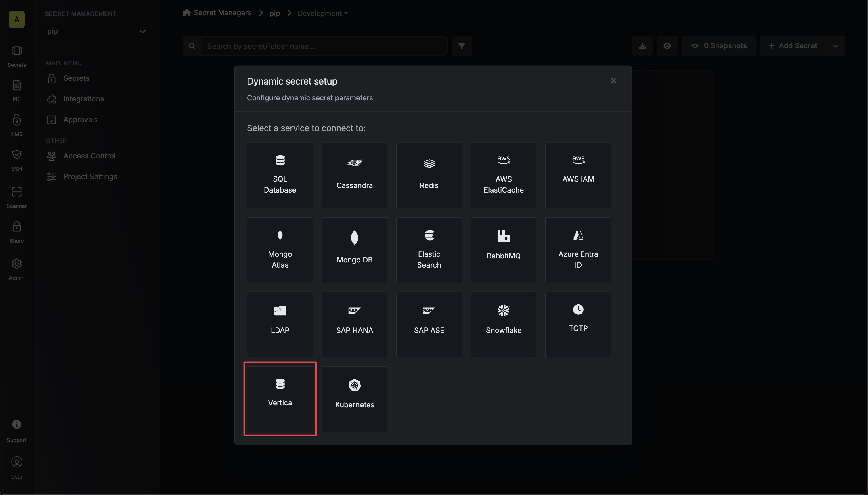Click the pip breadcrumb link
The image size is (868, 495).
(x=274, y=13)
